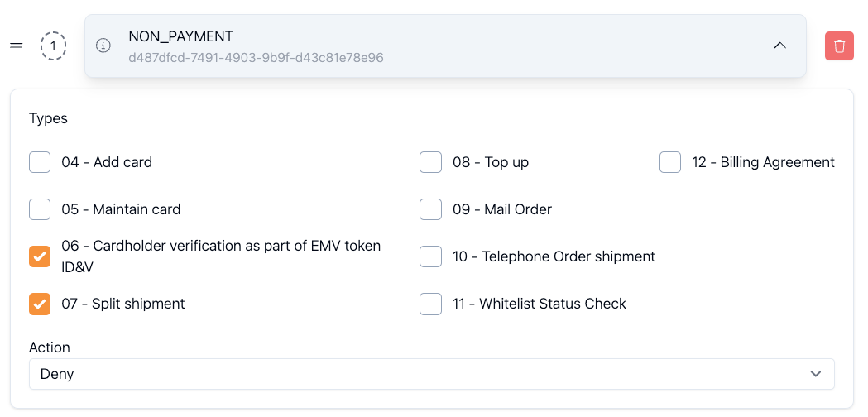Uncheck the 07 - Split shipment checkbox
The width and height of the screenshot is (868, 417).
[x=40, y=304]
